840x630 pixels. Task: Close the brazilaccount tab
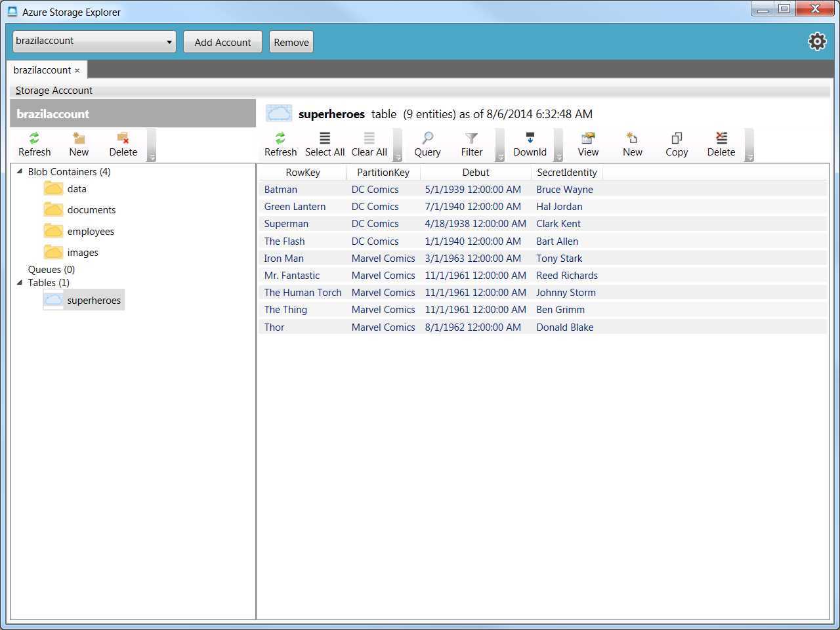point(77,70)
